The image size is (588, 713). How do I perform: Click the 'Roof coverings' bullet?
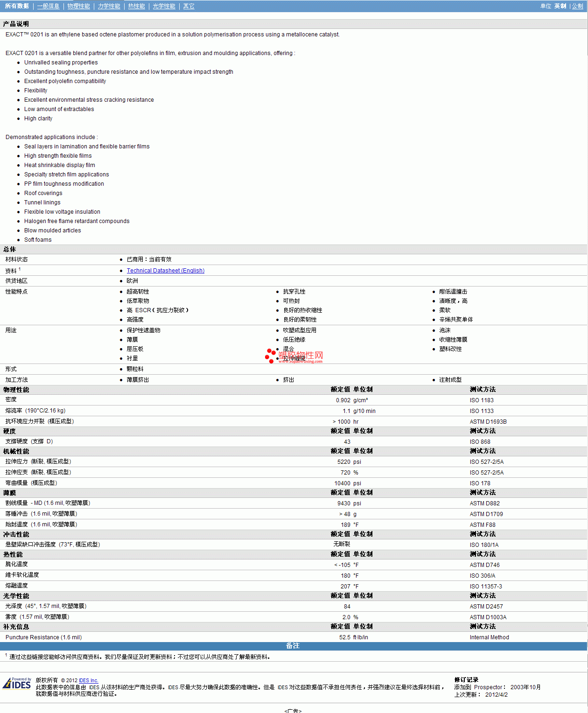pos(43,193)
